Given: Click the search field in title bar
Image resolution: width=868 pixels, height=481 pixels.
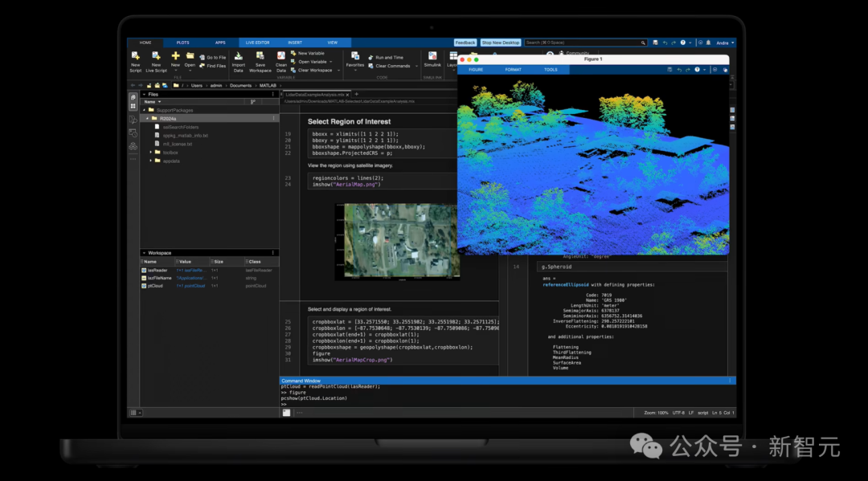Looking at the screenshot, I should pyautogui.click(x=585, y=43).
